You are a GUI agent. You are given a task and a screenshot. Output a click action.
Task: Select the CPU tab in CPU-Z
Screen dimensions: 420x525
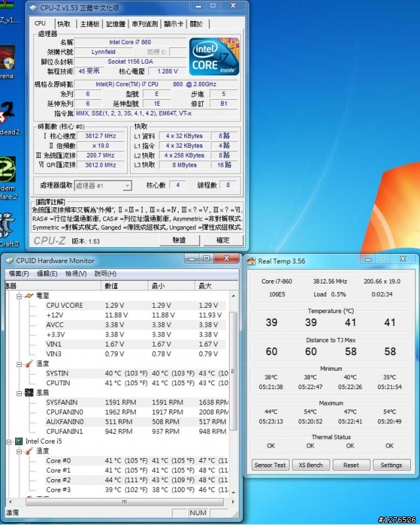click(40, 23)
